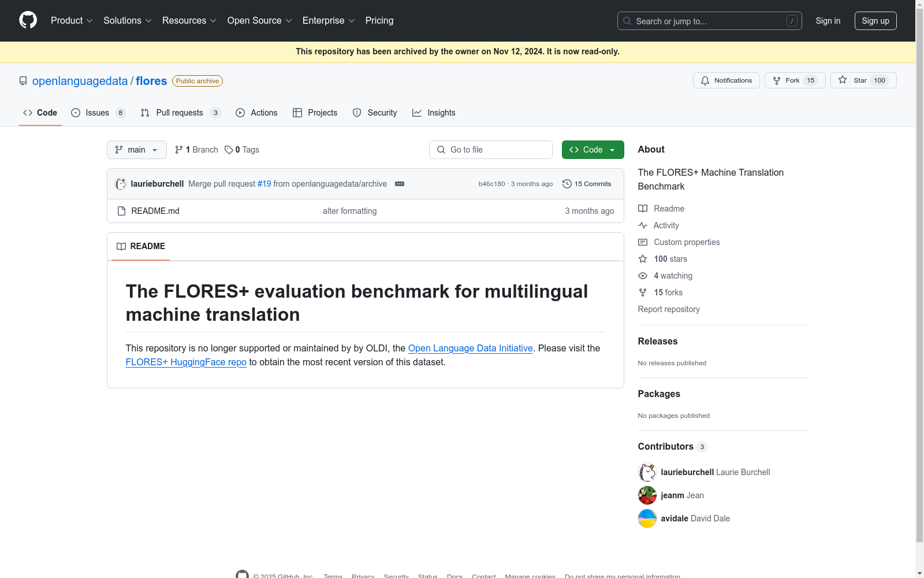Open the alter formatting commit message
The image size is (924, 578).
click(349, 211)
